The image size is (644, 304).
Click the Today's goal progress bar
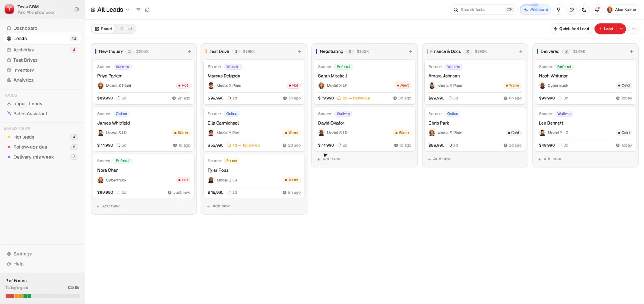click(x=42, y=296)
